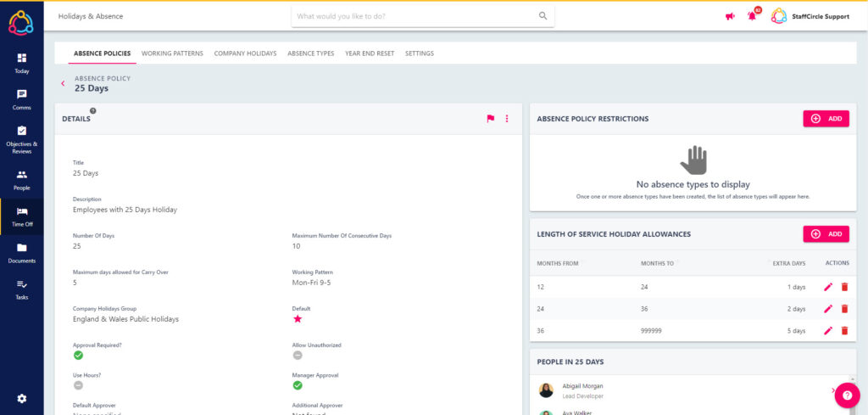Edit the 36 to 999999 months allowance
Image resolution: width=868 pixels, height=415 pixels.
pos(828,330)
